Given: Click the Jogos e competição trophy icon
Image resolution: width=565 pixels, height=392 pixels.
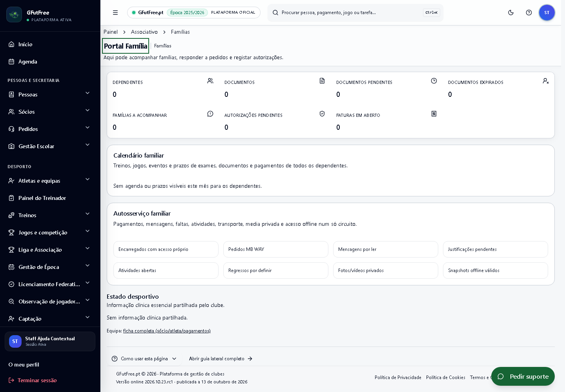Looking at the screenshot, I should point(11,232).
